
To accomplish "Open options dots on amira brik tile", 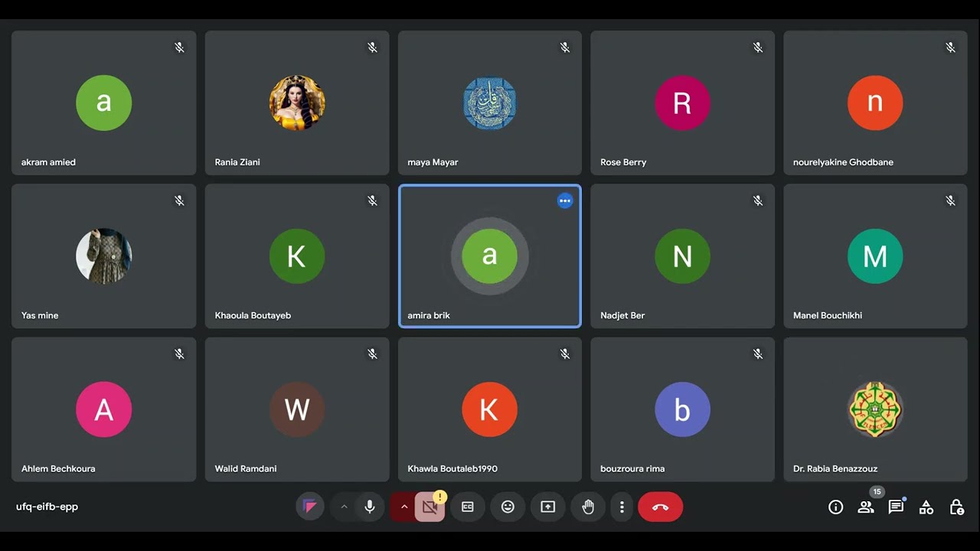I will click(565, 201).
